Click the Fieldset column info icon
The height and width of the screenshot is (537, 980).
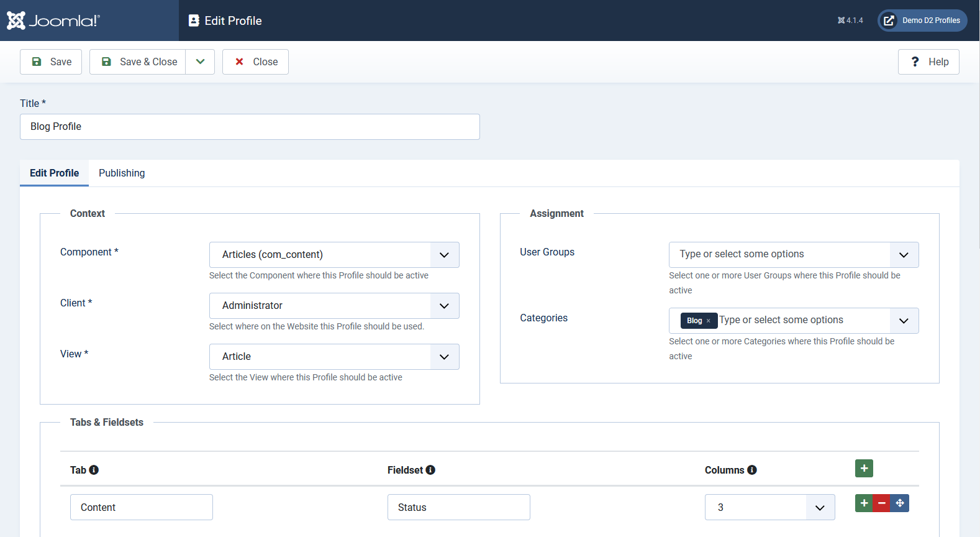click(430, 470)
